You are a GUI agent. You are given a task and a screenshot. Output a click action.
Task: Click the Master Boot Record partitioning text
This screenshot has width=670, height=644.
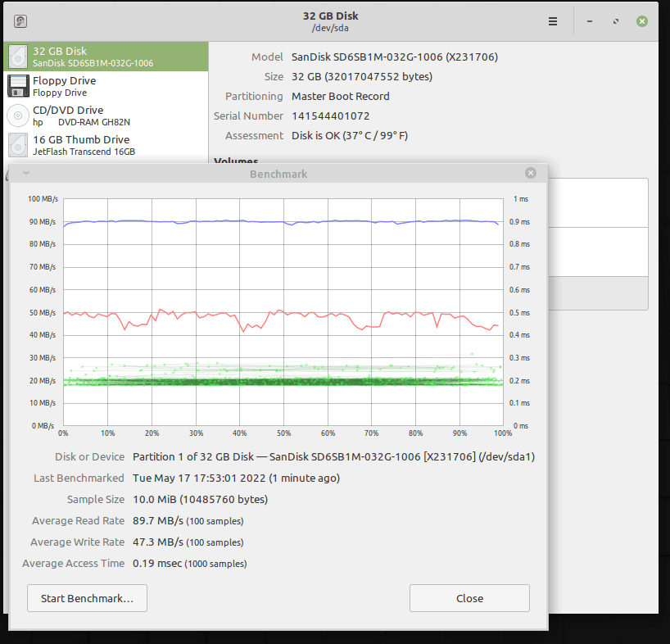coord(341,96)
